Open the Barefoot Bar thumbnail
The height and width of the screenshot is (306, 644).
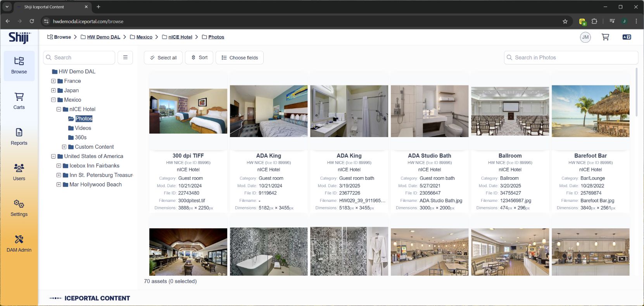point(590,111)
